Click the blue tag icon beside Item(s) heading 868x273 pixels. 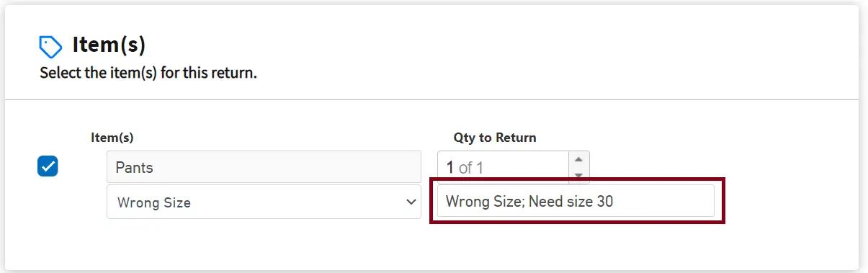(50, 47)
